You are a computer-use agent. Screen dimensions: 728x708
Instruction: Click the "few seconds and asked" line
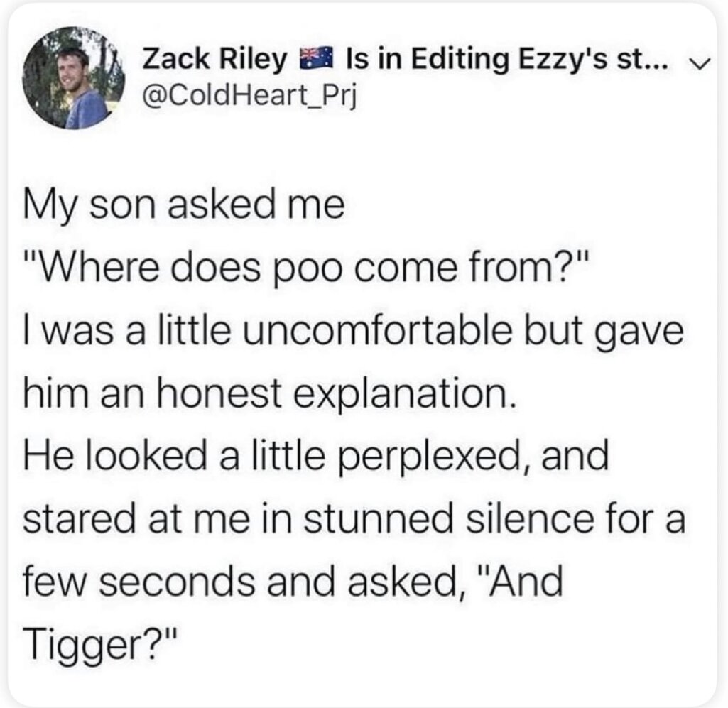241,582
